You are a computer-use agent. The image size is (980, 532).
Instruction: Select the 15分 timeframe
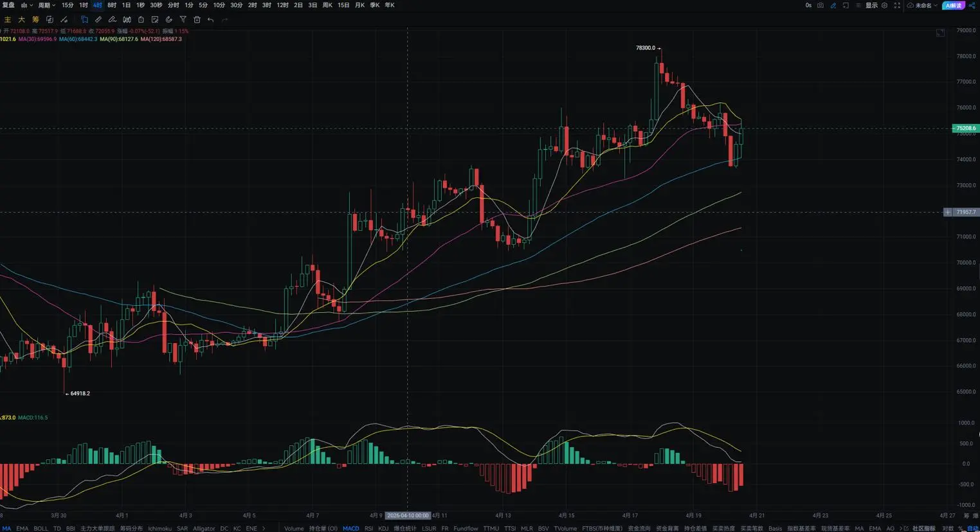[68, 5]
